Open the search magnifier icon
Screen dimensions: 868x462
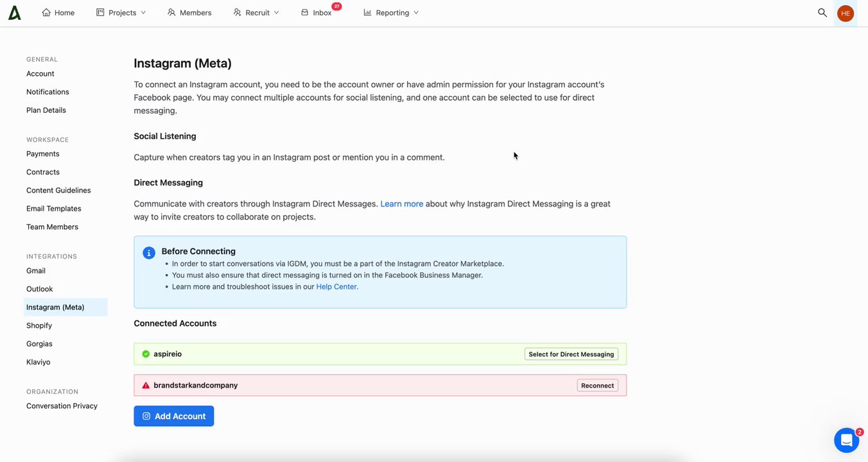click(x=822, y=13)
